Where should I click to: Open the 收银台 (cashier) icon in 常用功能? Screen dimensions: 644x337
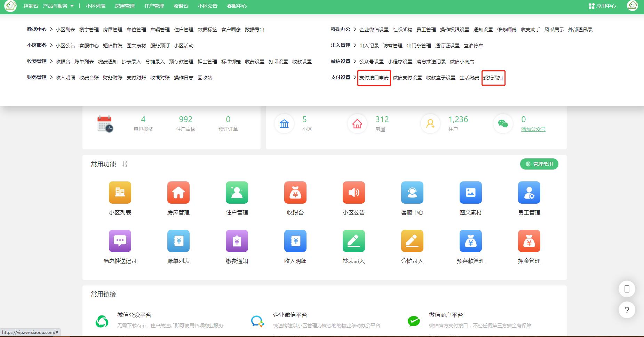[295, 193]
